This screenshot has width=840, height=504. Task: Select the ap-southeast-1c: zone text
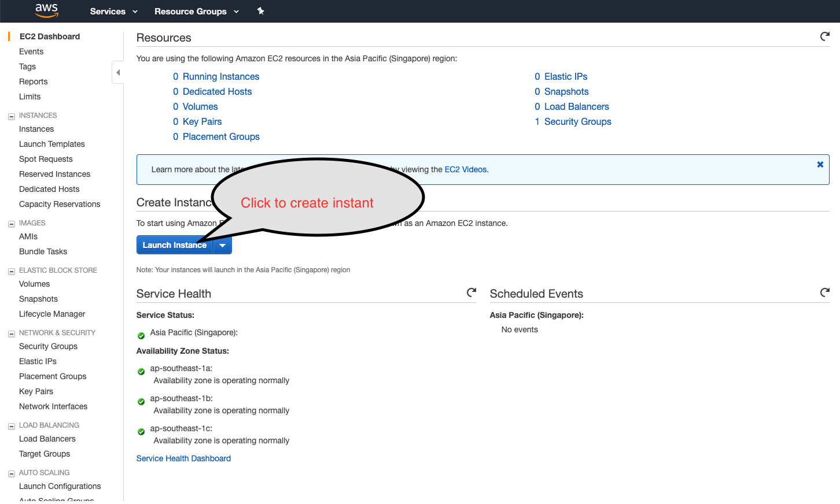tap(181, 428)
